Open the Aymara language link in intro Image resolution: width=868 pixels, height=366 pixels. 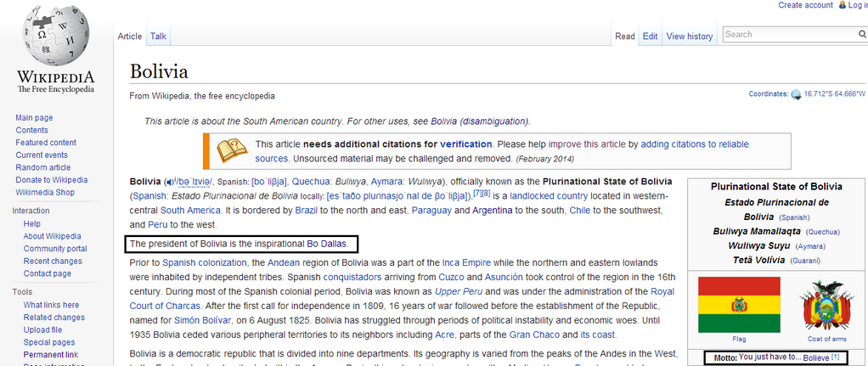click(x=386, y=182)
